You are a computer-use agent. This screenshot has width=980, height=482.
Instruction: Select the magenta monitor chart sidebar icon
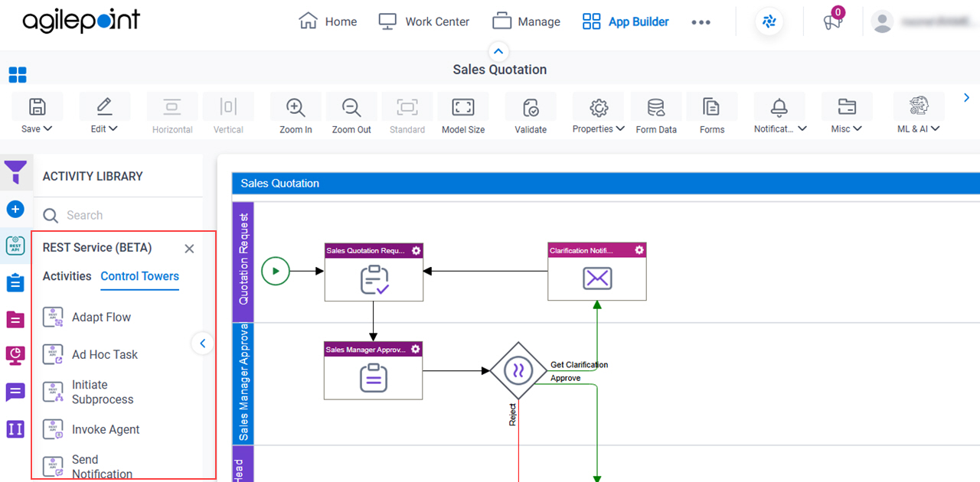[15, 355]
